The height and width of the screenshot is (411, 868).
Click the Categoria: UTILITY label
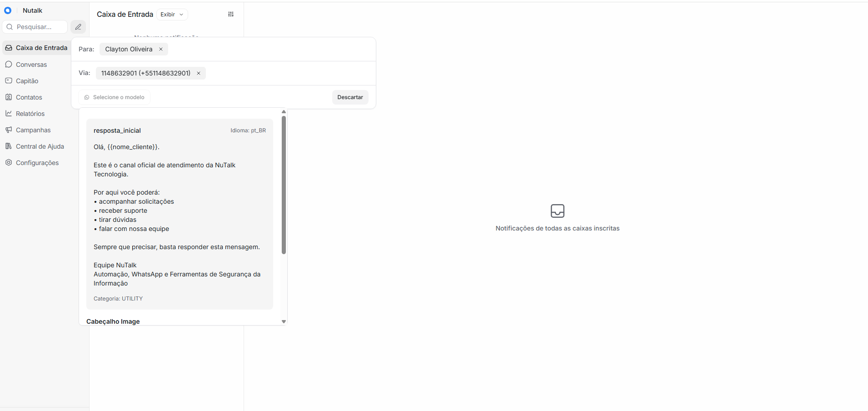point(118,299)
